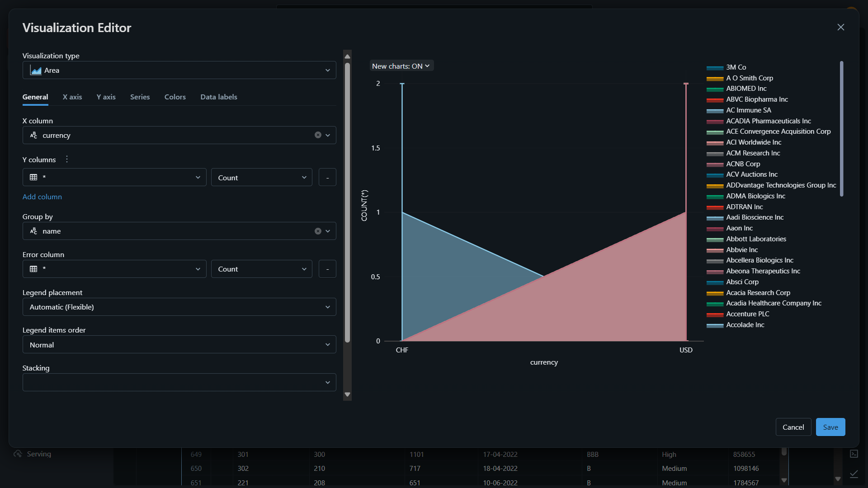Viewport: 868px width, 488px height.
Task: Expand the Legend placement dropdown
Action: click(179, 307)
